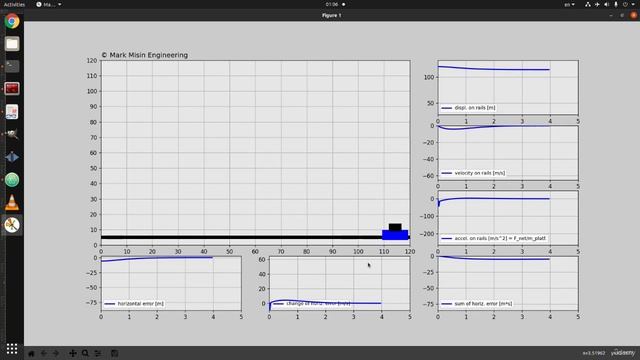Click the blue platform on the rails
Screen dimensions: 640x360
(x=395, y=235)
